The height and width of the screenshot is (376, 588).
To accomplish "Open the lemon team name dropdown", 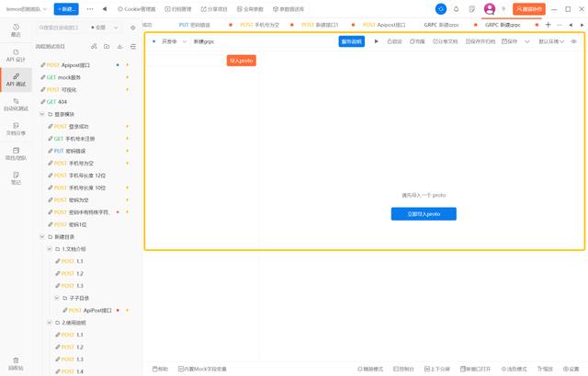I will coord(27,9).
